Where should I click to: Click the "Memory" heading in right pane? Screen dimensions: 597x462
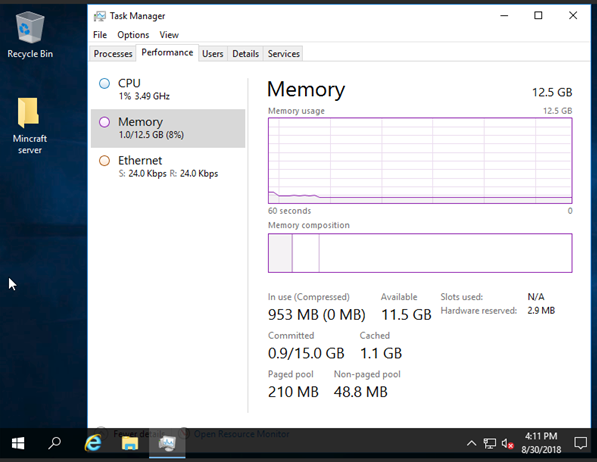click(306, 90)
